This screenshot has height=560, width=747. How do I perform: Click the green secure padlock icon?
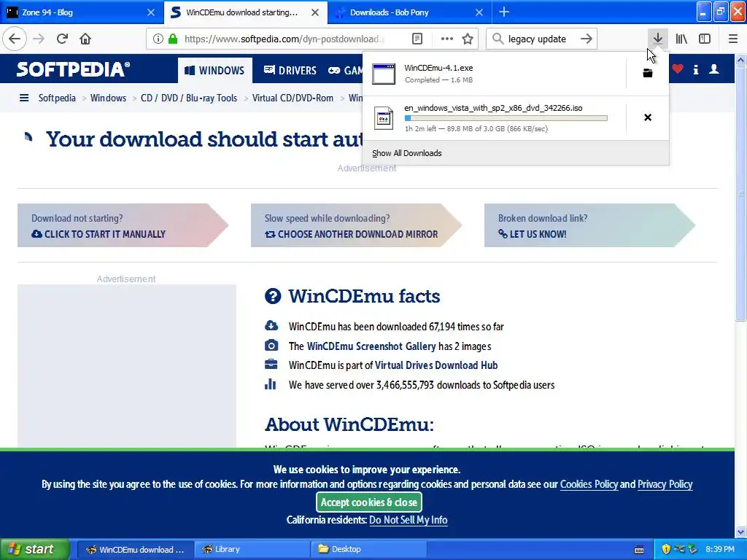(x=173, y=39)
